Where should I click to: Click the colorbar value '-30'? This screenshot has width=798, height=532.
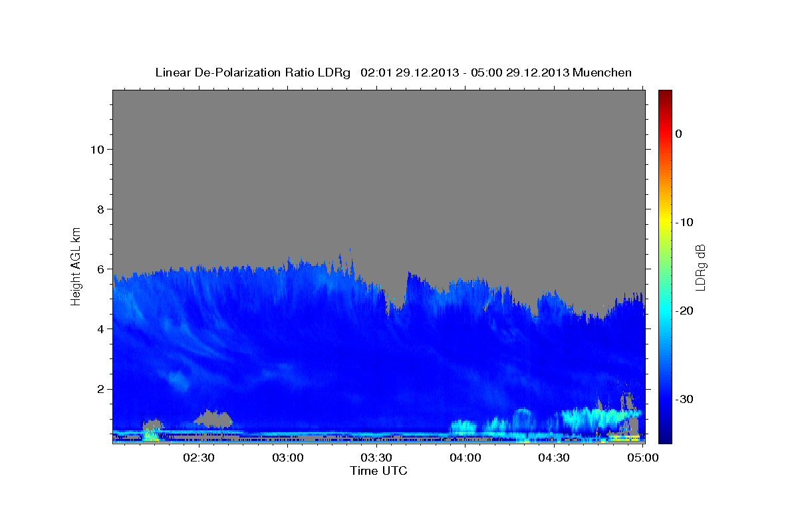click(x=685, y=399)
